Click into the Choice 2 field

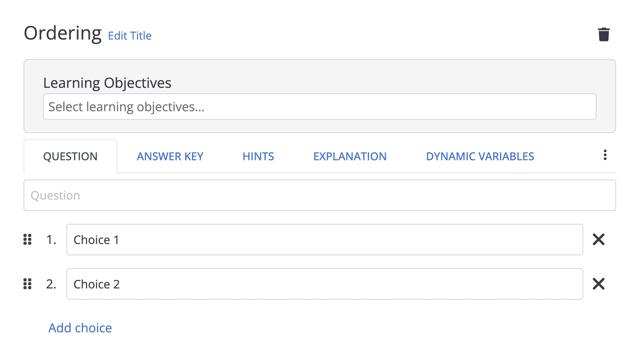[x=325, y=284]
